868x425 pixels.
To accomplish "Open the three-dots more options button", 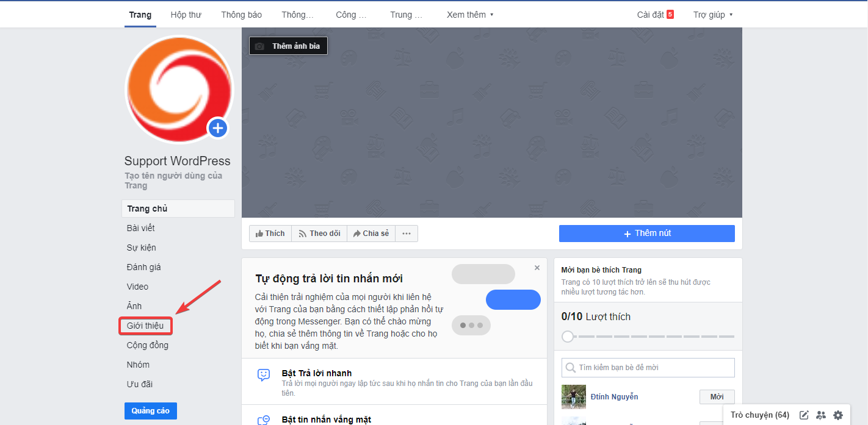I will [x=407, y=234].
